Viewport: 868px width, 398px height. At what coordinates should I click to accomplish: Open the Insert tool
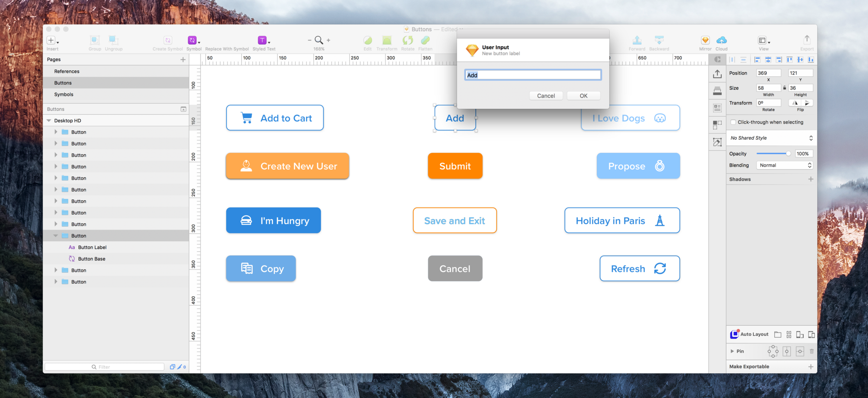click(51, 40)
